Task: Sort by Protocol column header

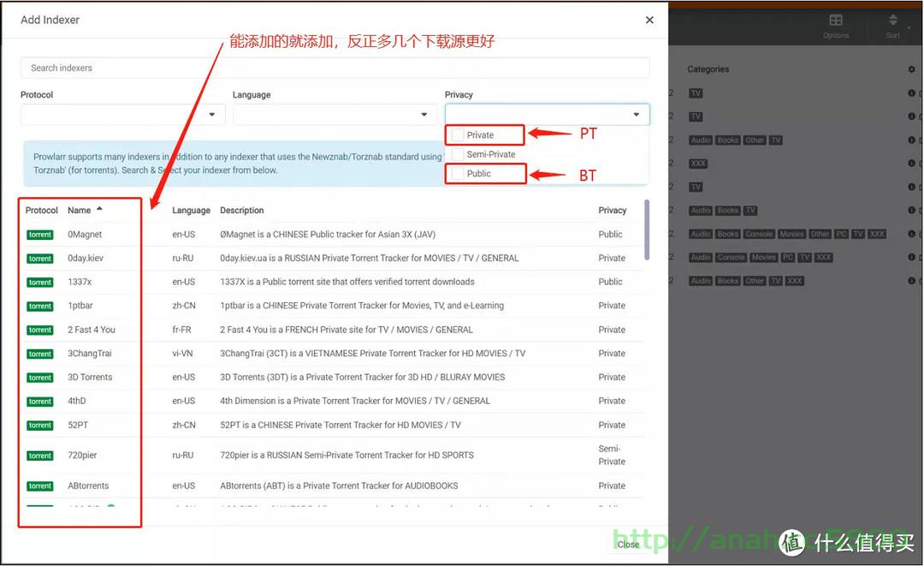Action: pyautogui.click(x=41, y=211)
